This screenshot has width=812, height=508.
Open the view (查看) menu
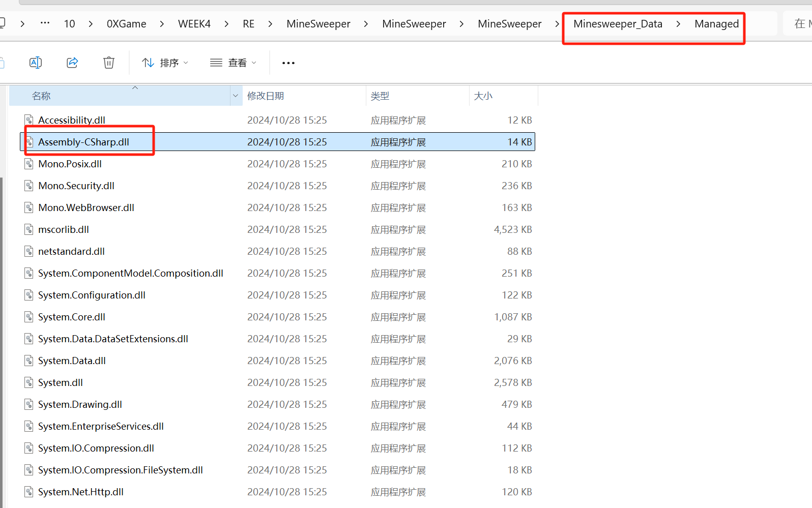point(233,63)
